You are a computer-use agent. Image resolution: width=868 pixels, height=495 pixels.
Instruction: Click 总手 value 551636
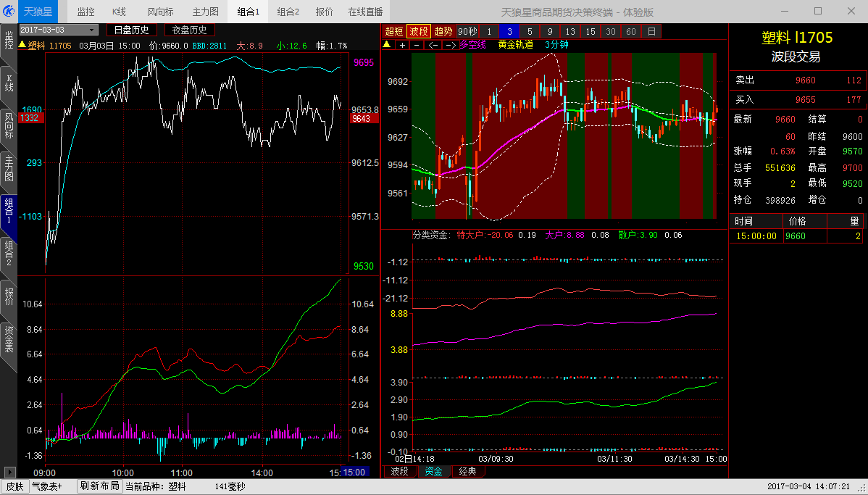click(780, 167)
